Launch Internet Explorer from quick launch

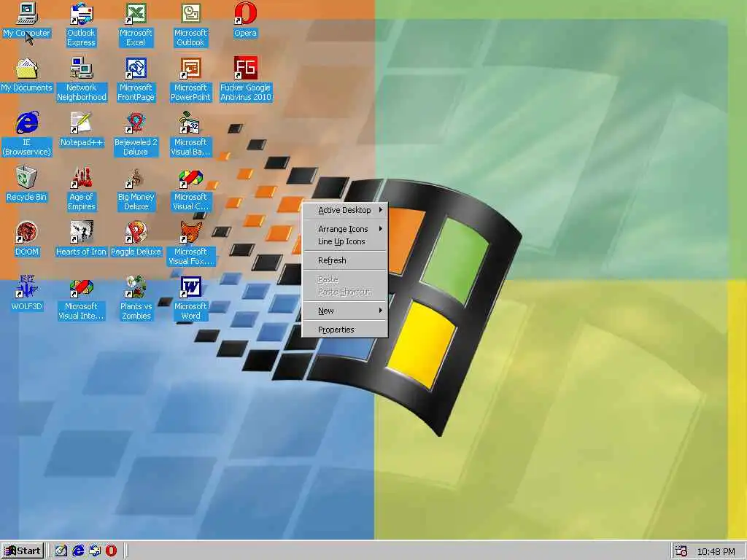tap(78, 551)
